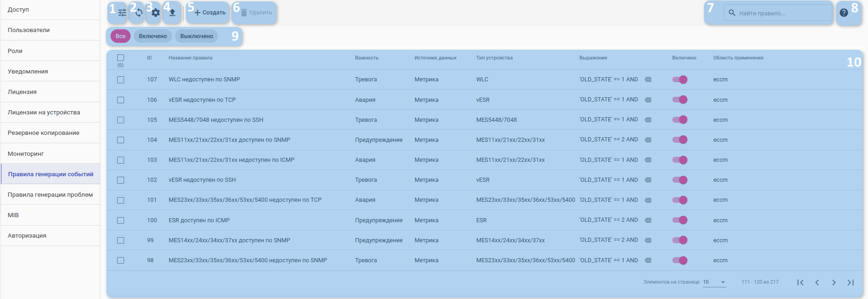Screen dimensions: 868x299
Task: Open MIB section in sidebar
Action: coord(50,215)
